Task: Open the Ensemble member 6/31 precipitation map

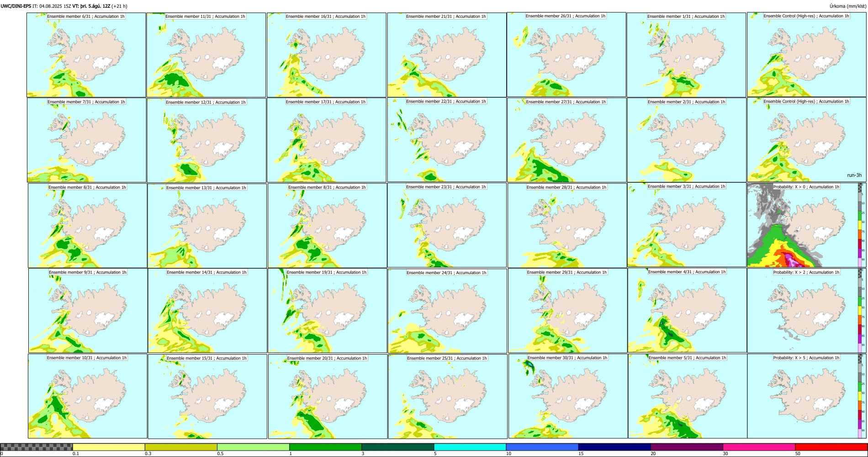Action: 86,55
